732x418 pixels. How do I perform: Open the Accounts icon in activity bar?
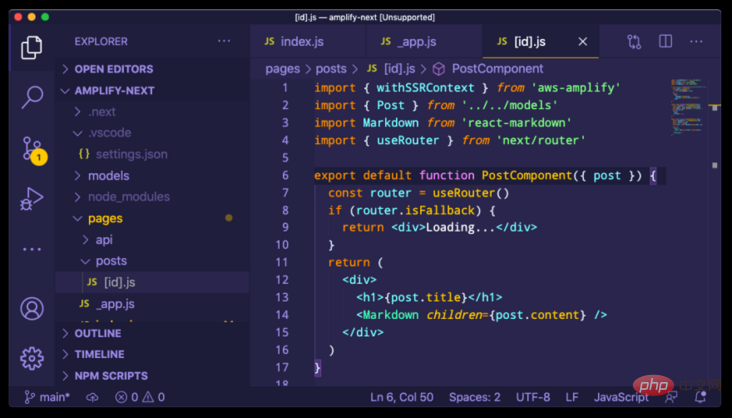point(32,309)
